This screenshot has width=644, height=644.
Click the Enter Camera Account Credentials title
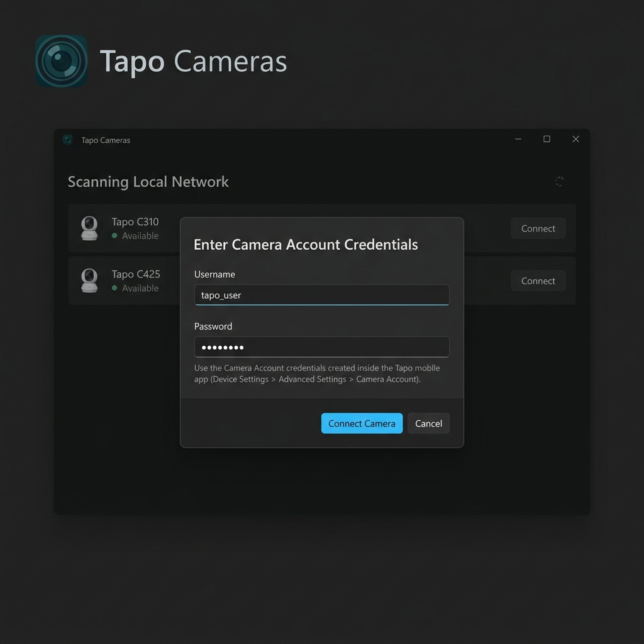pyautogui.click(x=306, y=245)
